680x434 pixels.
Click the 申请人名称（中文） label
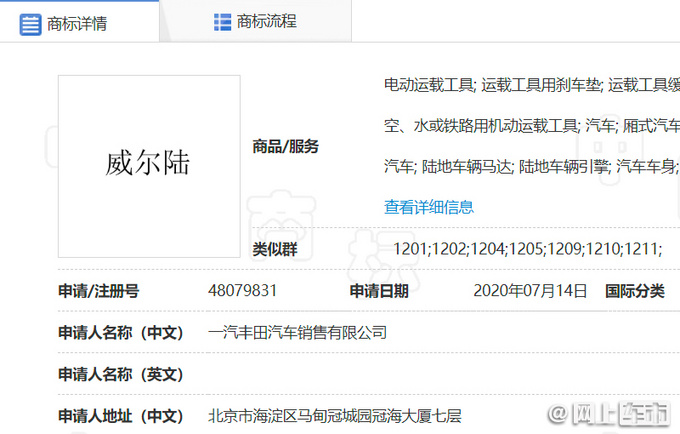click(121, 333)
